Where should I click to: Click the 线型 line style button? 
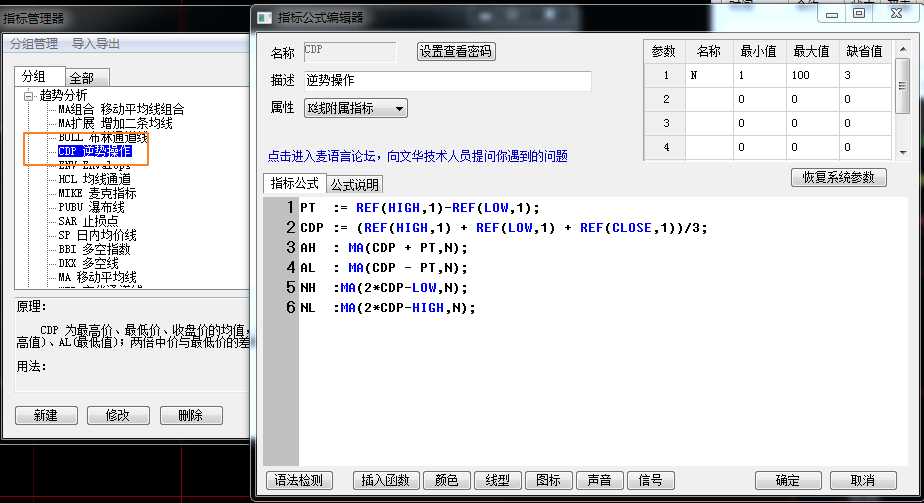click(x=498, y=481)
